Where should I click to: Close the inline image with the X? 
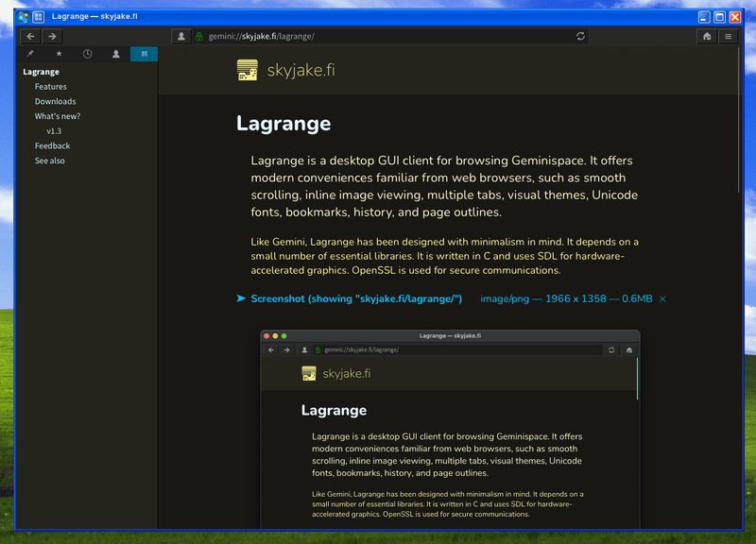(662, 299)
